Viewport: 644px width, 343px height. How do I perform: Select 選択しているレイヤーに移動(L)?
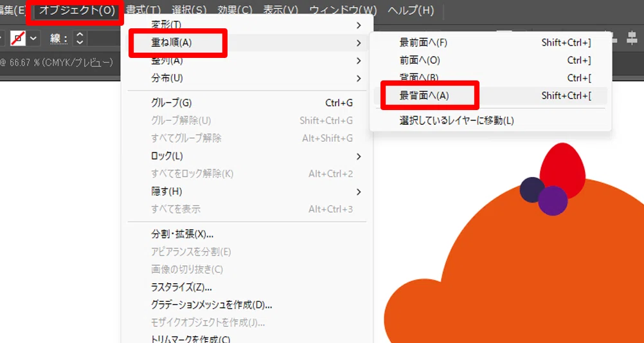(491, 120)
